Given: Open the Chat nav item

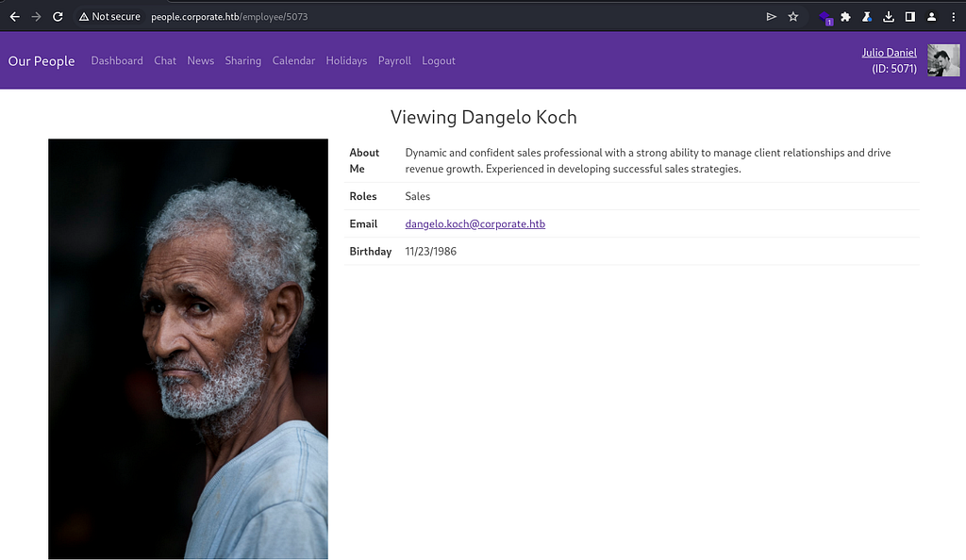Looking at the screenshot, I should [165, 60].
